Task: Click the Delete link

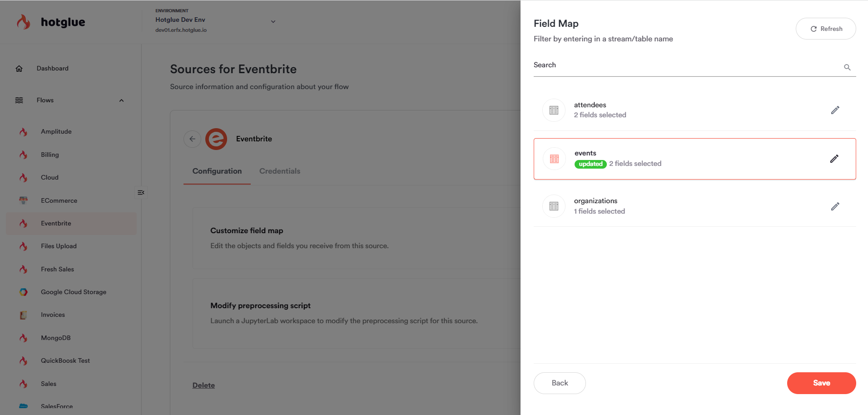Action: pos(203,385)
